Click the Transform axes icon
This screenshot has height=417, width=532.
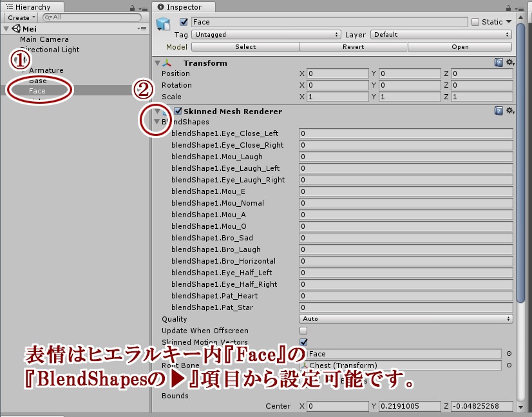(167, 63)
